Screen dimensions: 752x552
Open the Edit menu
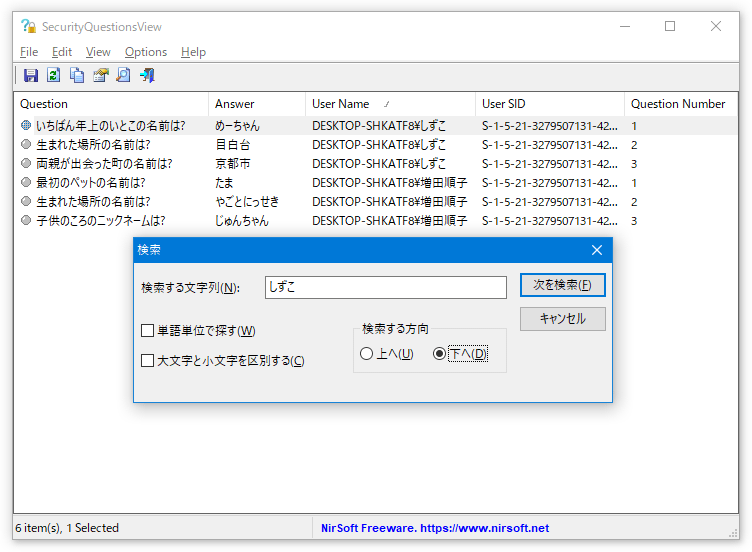[x=62, y=52]
